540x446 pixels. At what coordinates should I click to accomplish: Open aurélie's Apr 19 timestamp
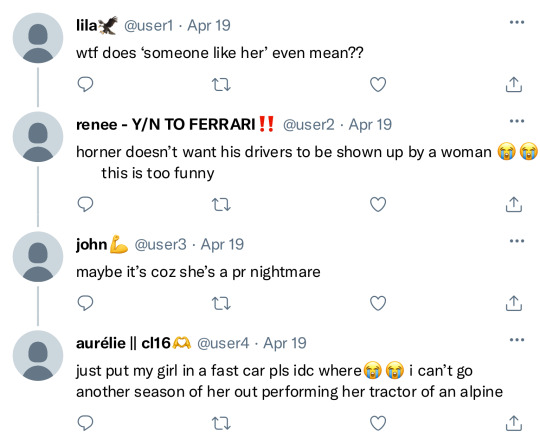click(285, 343)
